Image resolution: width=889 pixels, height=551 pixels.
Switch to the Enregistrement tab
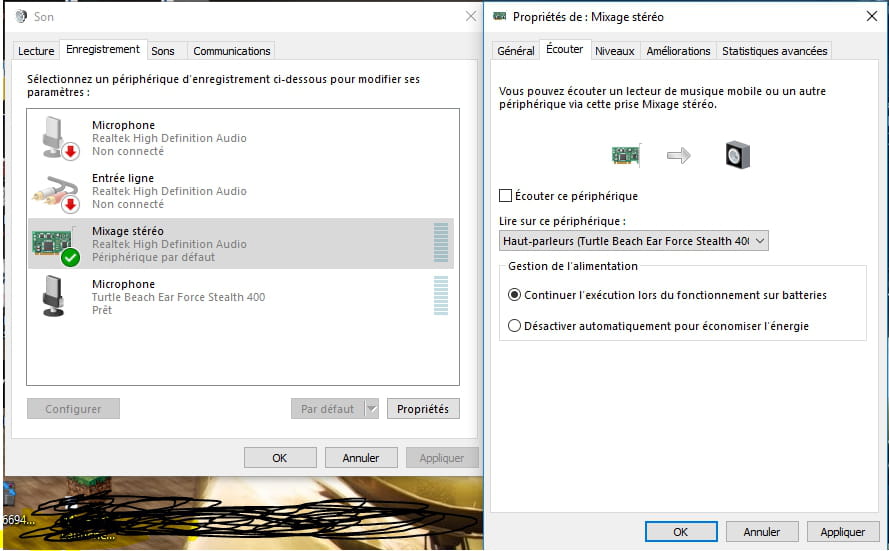(x=103, y=49)
